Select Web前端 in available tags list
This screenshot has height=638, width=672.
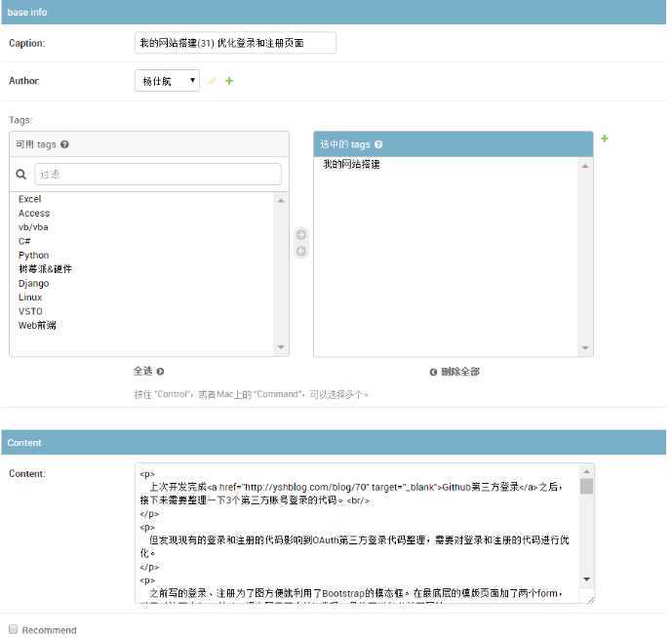(x=37, y=326)
